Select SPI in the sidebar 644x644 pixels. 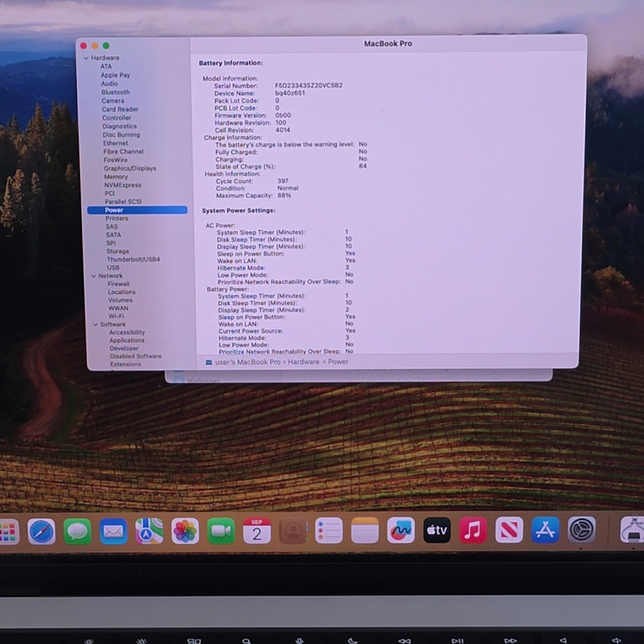pos(111,243)
